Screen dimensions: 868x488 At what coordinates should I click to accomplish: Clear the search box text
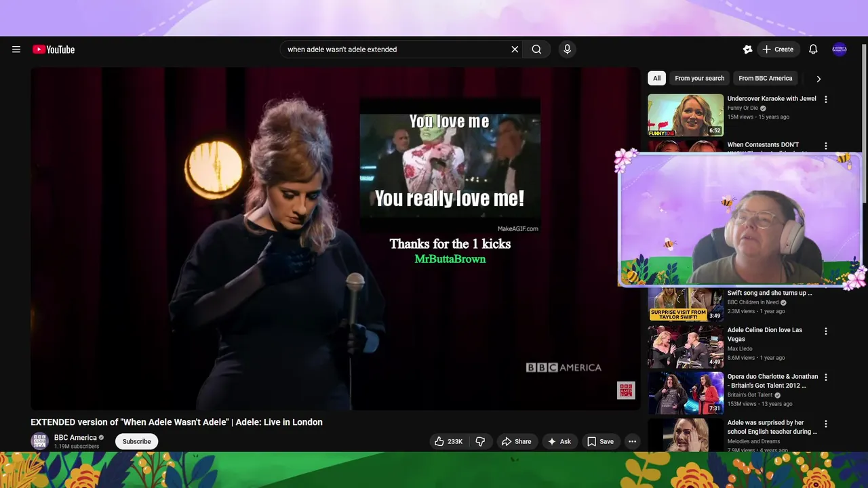click(515, 49)
